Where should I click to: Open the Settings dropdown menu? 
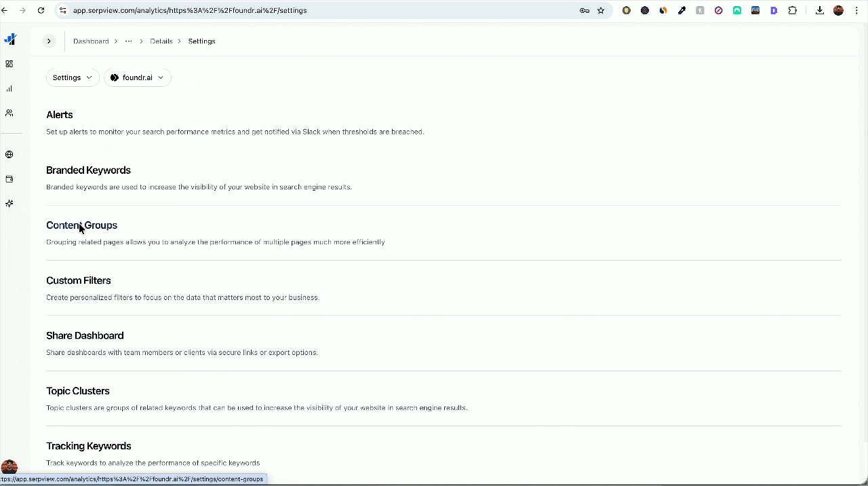pos(72,77)
